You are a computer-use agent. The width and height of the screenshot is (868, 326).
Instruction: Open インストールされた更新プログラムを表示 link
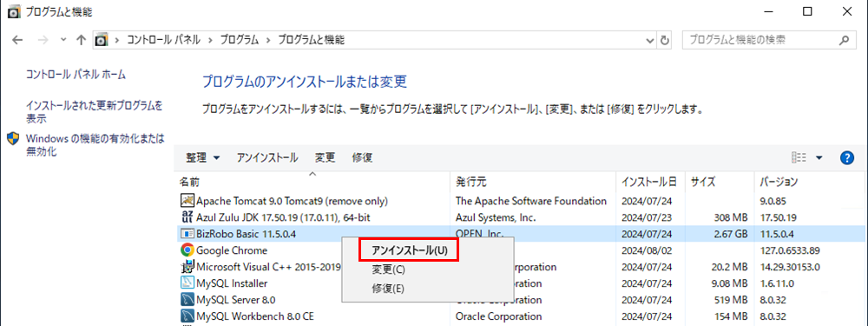point(94,111)
